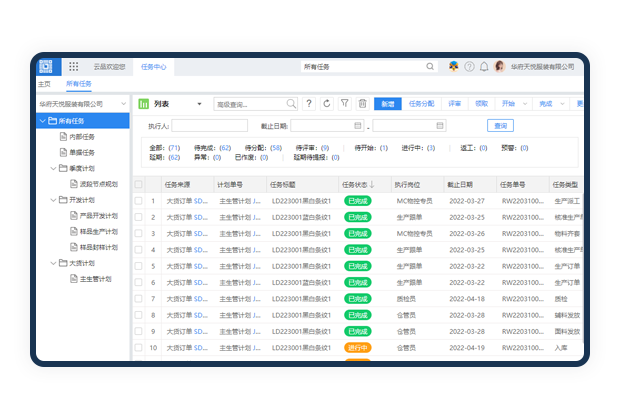Open the 列表 view dropdown arrow
This screenshot has height=420, width=620.
coord(199,103)
